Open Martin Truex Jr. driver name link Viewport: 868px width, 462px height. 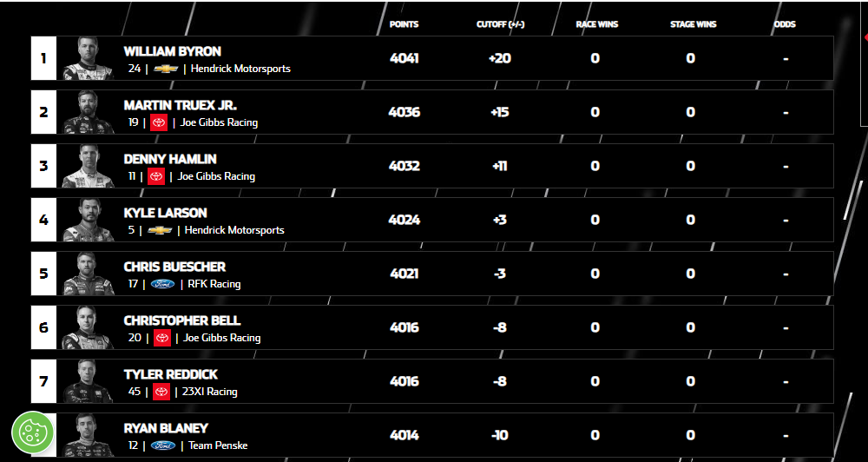pyautogui.click(x=180, y=106)
